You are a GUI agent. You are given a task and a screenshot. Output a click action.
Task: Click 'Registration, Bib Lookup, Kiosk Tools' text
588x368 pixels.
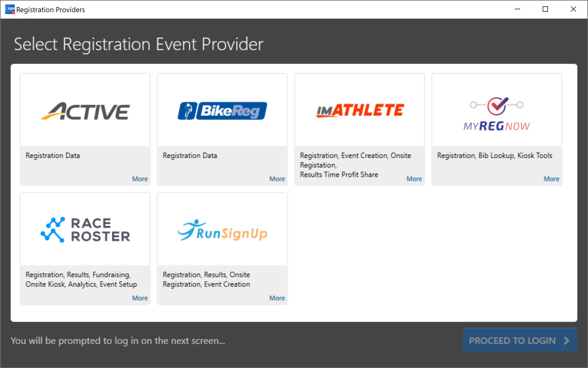(x=495, y=156)
